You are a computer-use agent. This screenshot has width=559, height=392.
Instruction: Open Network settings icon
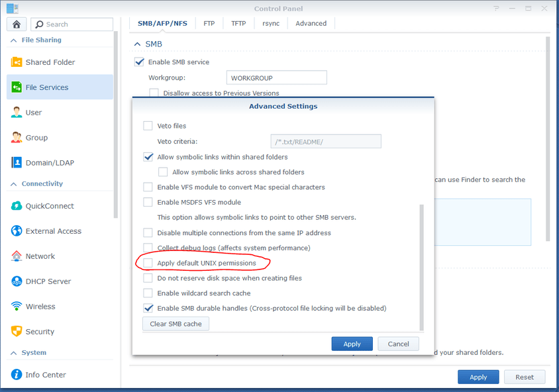(x=17, y=256)
